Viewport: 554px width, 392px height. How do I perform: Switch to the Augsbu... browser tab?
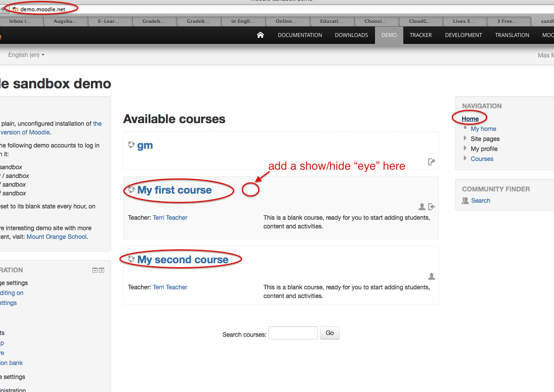(65, 21)
